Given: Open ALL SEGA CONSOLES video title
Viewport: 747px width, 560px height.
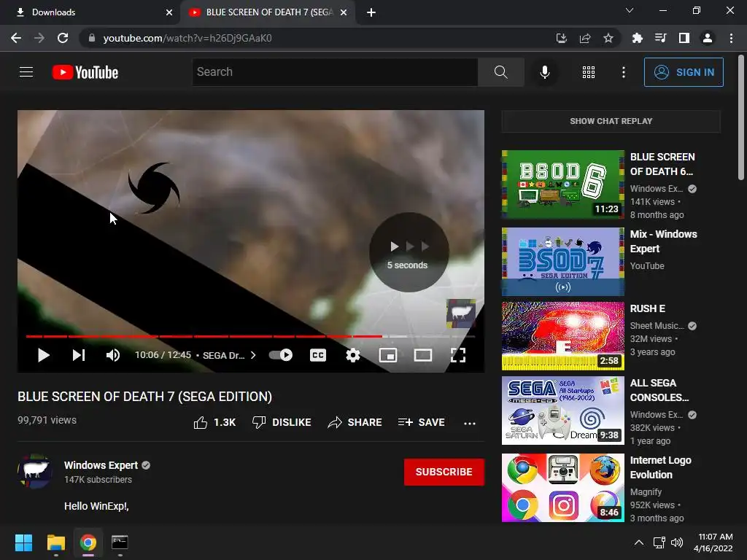Looking at the screenshot, I should [659, 390].
